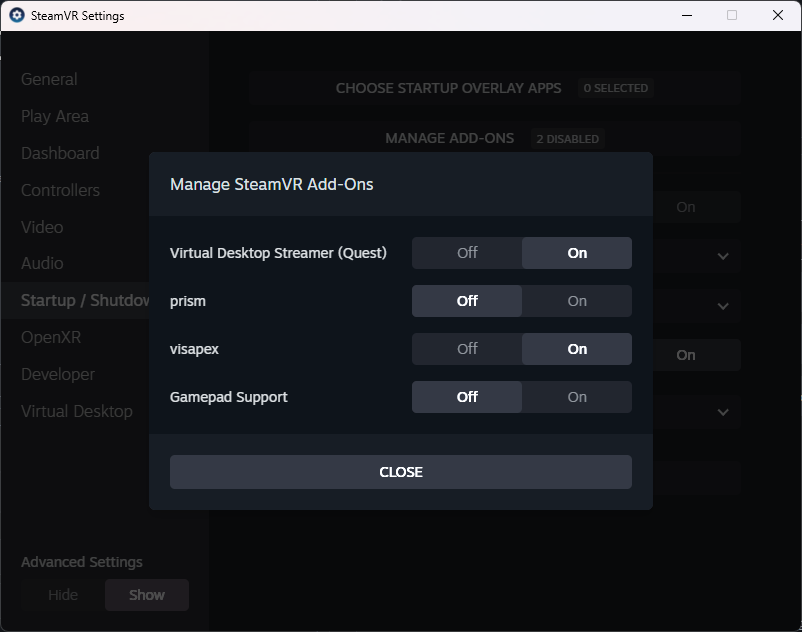
Task: Click the Advanced Settings label
Action: pyautogui.click(x=82, y=562)
